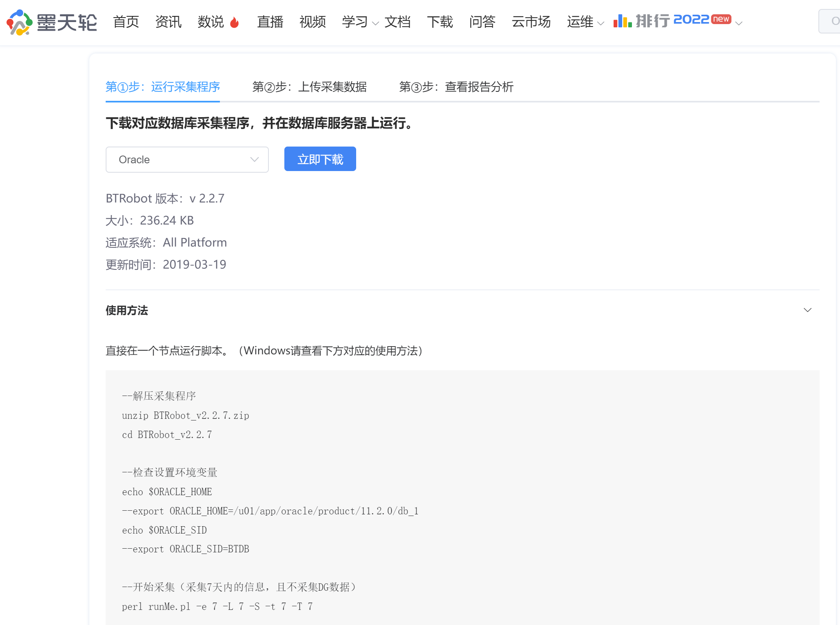Open the 首页 nav link
The image size is (840, 625).
coord(126,22)
